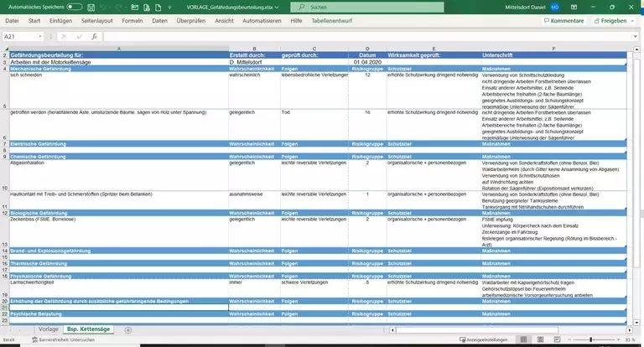Open the Daten ribbon tab

pos(160,20)
